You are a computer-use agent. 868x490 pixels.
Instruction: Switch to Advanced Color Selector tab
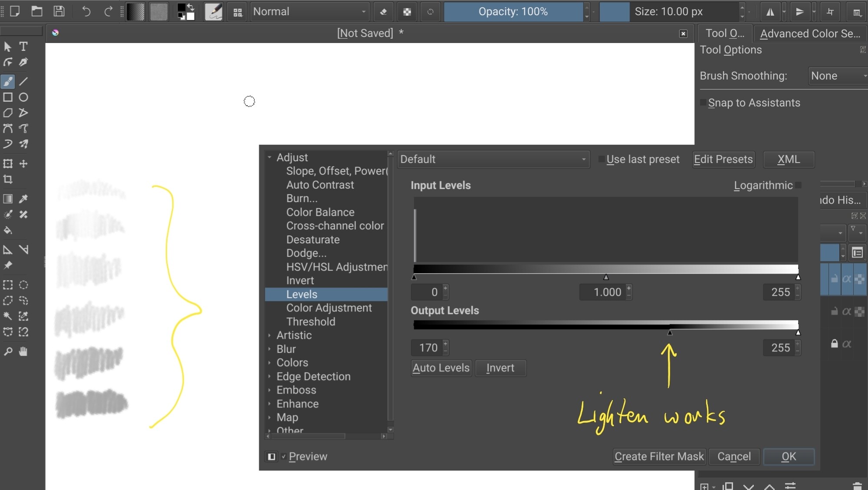pos(809,33)
